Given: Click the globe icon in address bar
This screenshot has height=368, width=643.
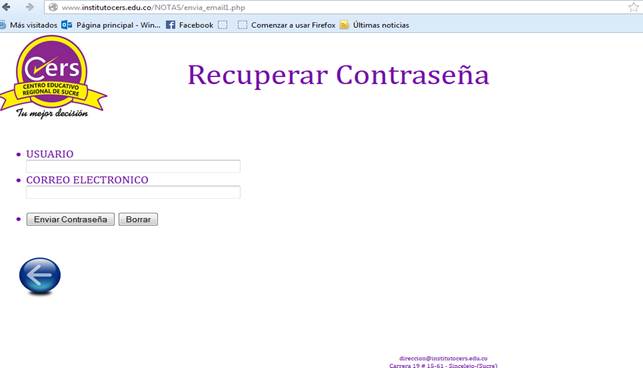Looking at the screenshot, I should coord(53,7).
